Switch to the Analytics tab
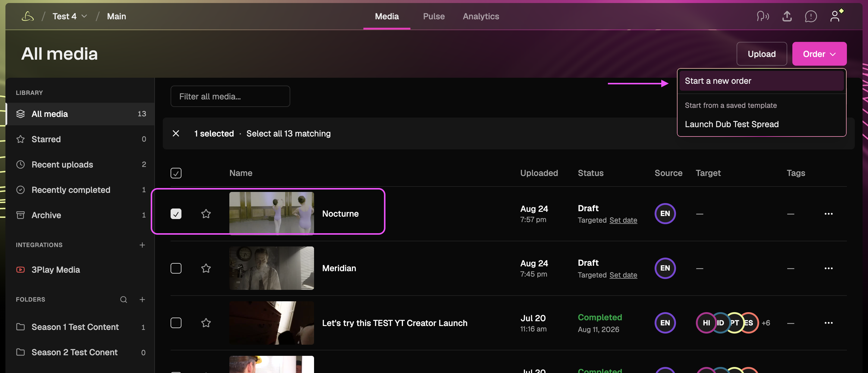Screen dimensions: 868x373 coord(480,16)
